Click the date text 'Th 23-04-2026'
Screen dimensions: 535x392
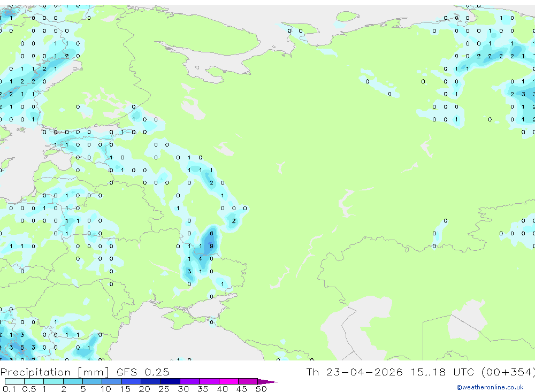click(x=355, y=372)
